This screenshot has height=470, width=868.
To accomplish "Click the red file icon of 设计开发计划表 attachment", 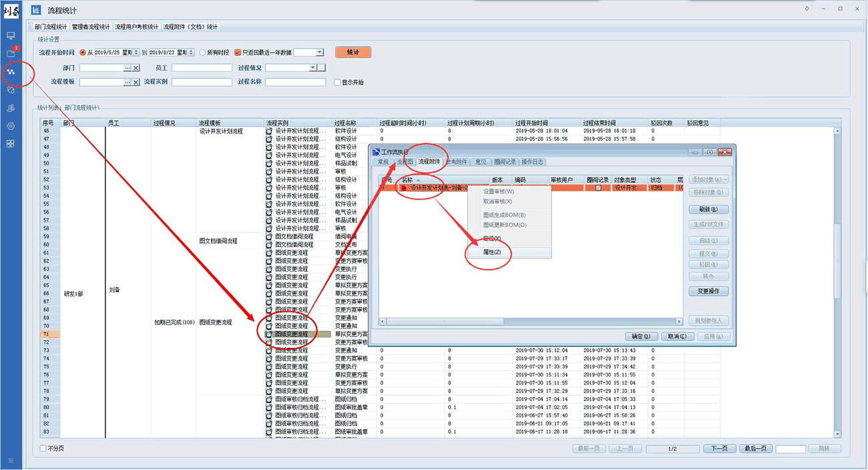I will [x=403, y=188].
